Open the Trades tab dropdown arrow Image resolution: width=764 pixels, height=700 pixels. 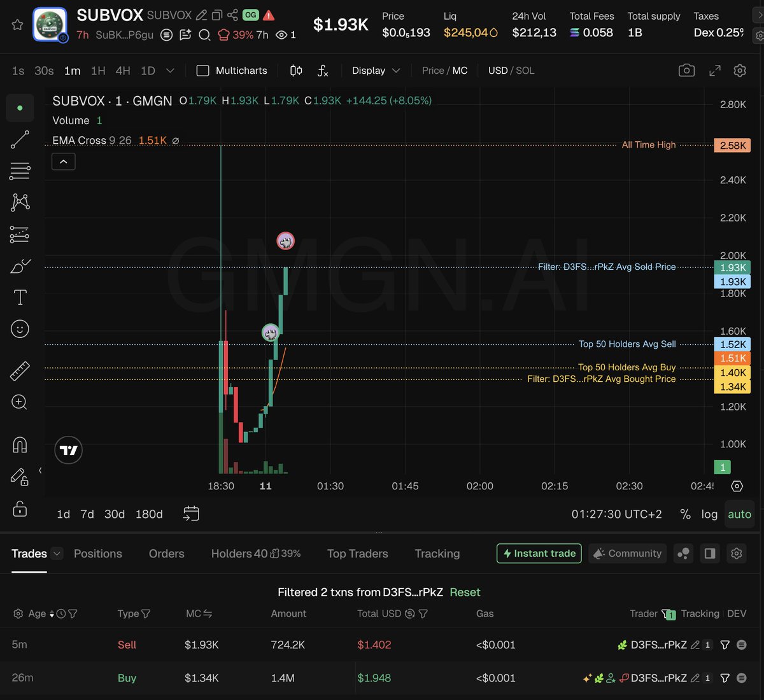click(x=57, y=554)
